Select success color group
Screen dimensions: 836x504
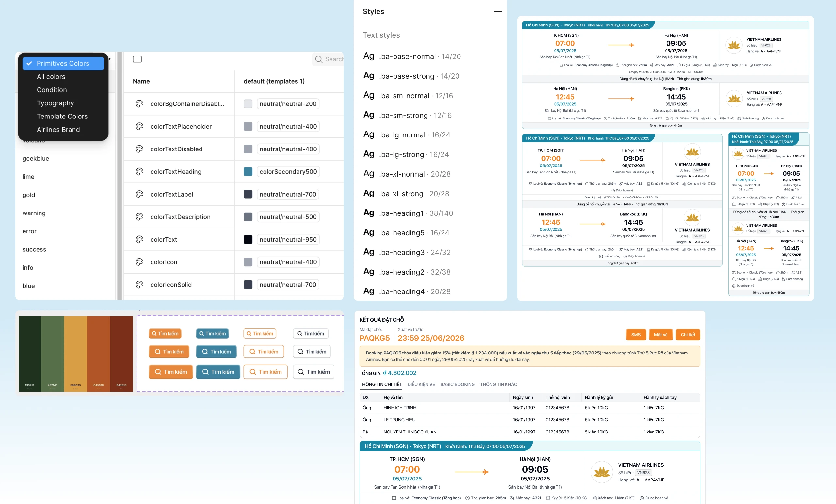tap(34, 249)
